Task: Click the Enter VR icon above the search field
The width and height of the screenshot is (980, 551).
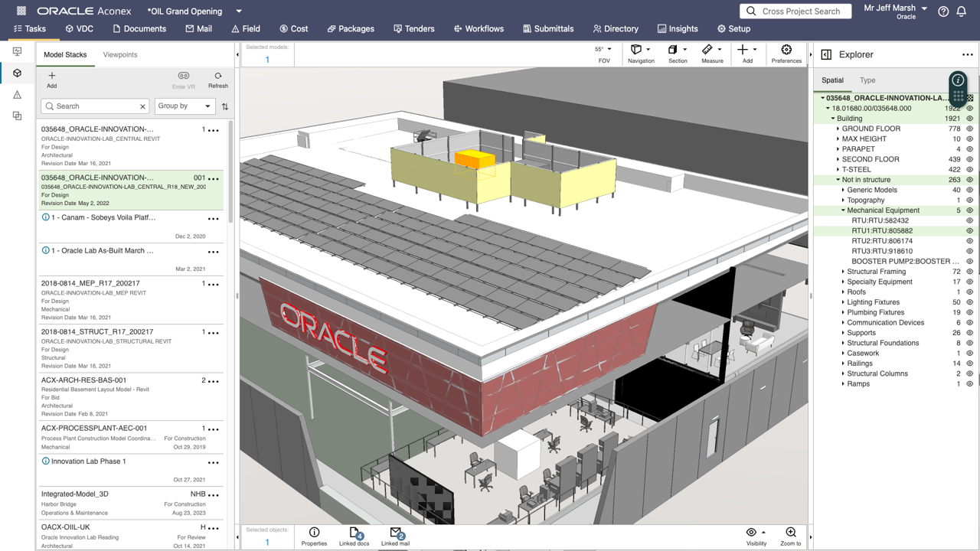Action: point(184,76)
